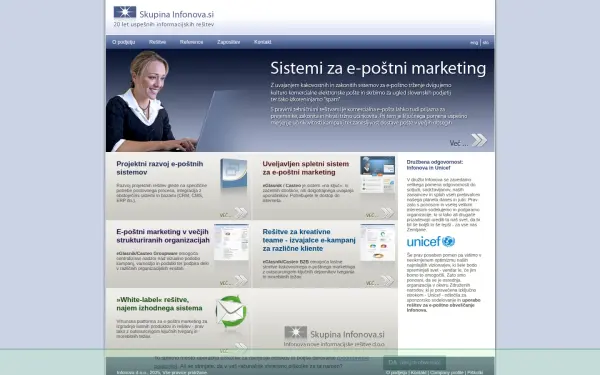Click tagline '20 let uspešnih informacijskih rešitev'
600x375 pixels.
[x=164, y=24]
